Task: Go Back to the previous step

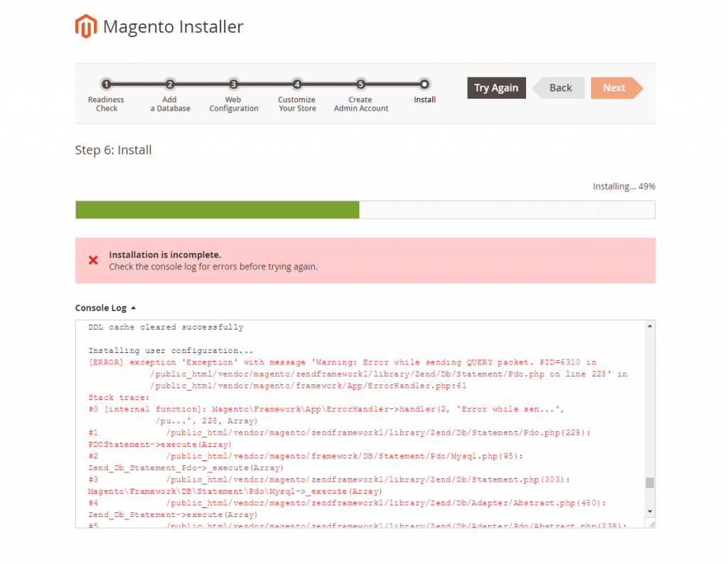Action: click(559, 87)
